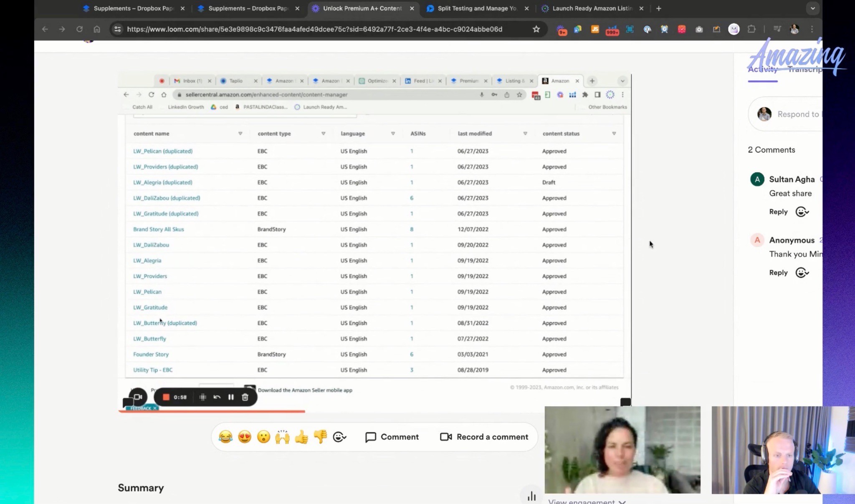Image resolution: width=855 pixels, height=504 pixels.
Task: Click the Loom URL address bar
Action: pos(314,29)
